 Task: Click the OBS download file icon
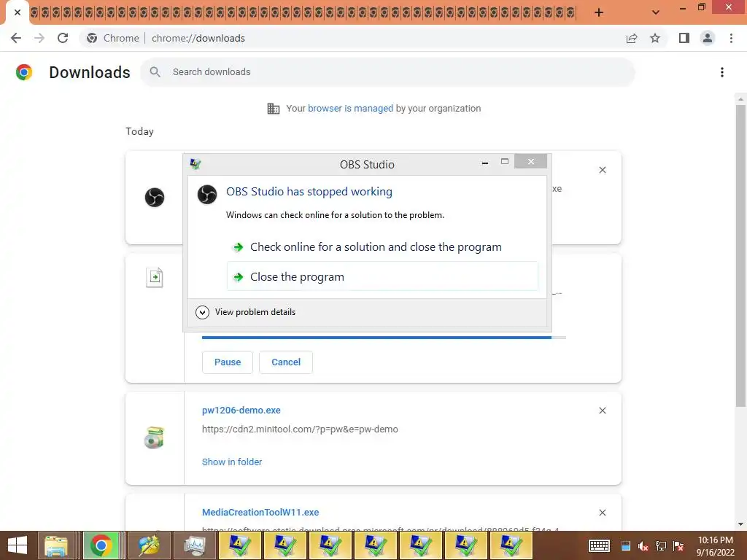(155, 197)
